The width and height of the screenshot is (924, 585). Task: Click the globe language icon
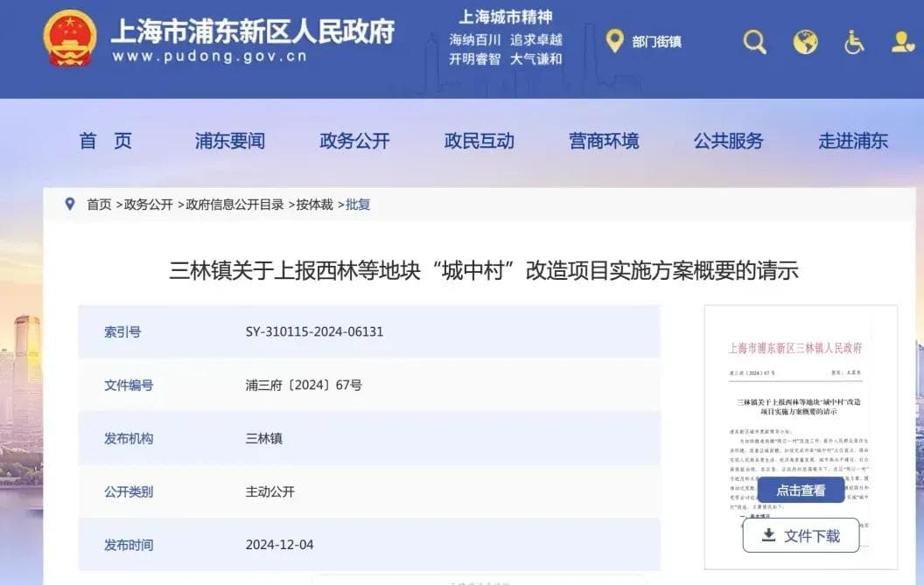[x=805, y=41]
